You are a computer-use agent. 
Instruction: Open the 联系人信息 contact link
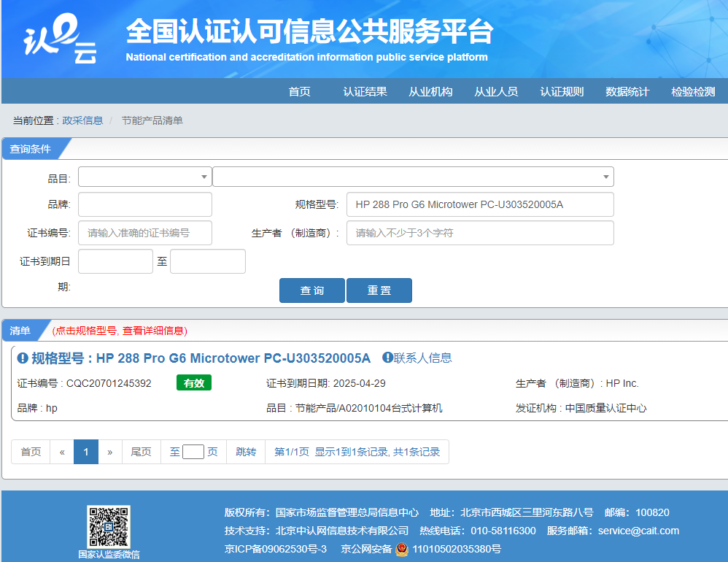pyautogui.click(x=422, y=358)
